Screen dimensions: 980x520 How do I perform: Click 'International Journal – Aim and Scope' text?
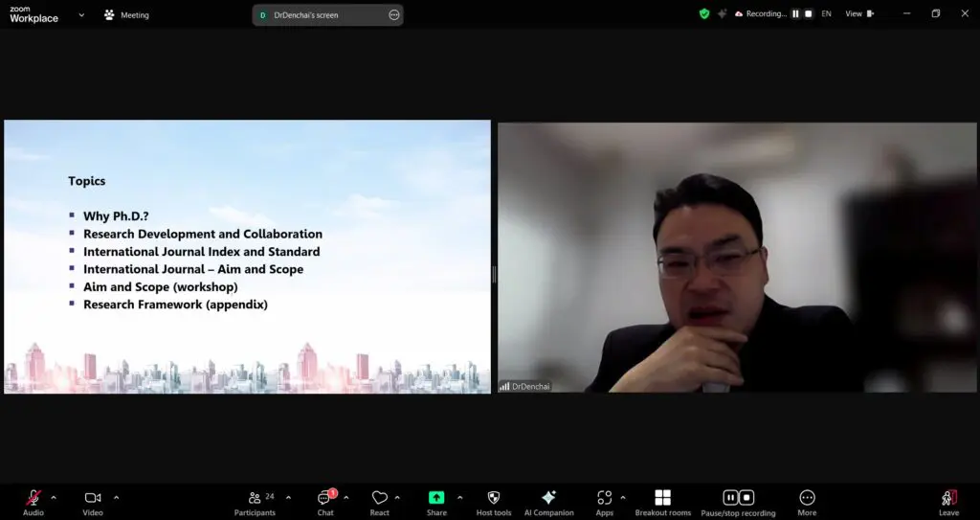pyautogui.click(x=193, y=270)
